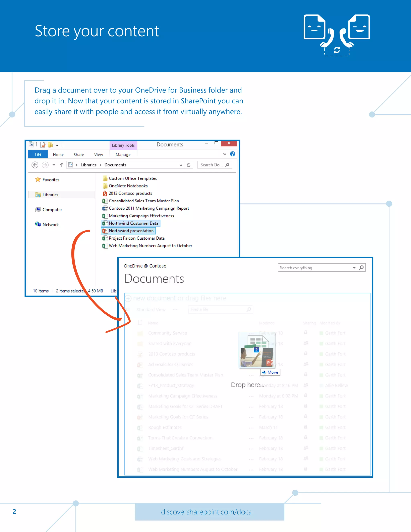The width and height of the screenshot is (411, 532).
Task: Click the Search Documents input field
Action: coord(211,165)
